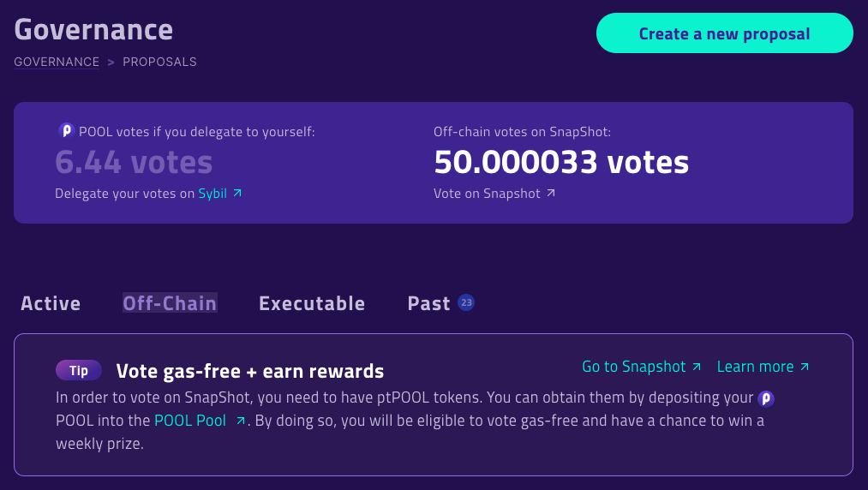Click the external arrow icon next to Sybil
868x490 pixels.
coord(237,193)
